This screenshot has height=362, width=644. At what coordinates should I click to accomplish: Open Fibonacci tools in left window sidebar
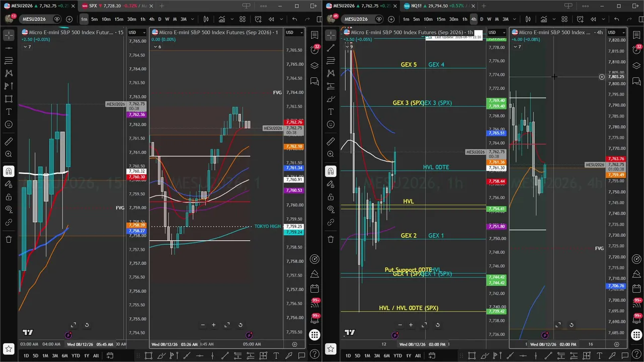[9, 60]
